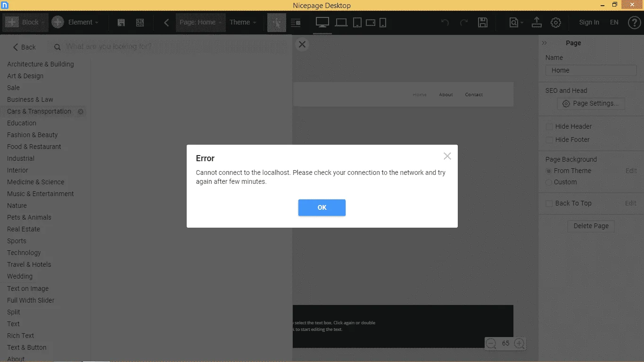Switch to tablet portrait view
644x362 pixels.
357,22
